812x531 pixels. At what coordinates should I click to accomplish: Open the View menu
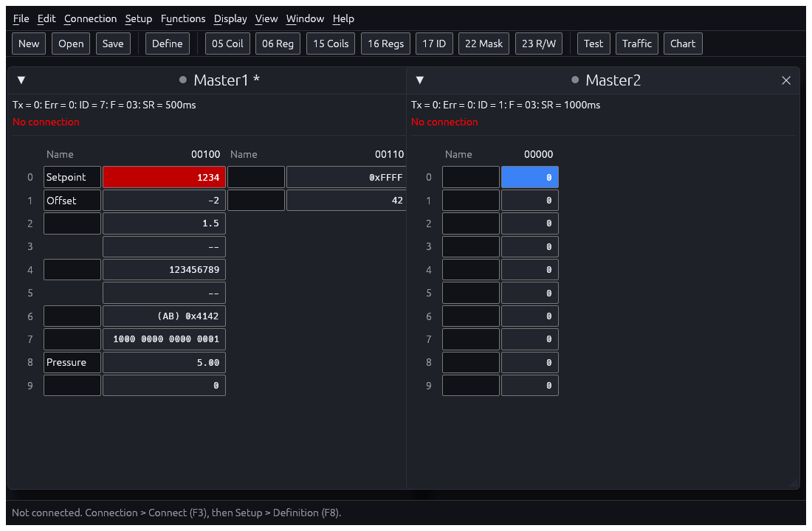point(266,18)
